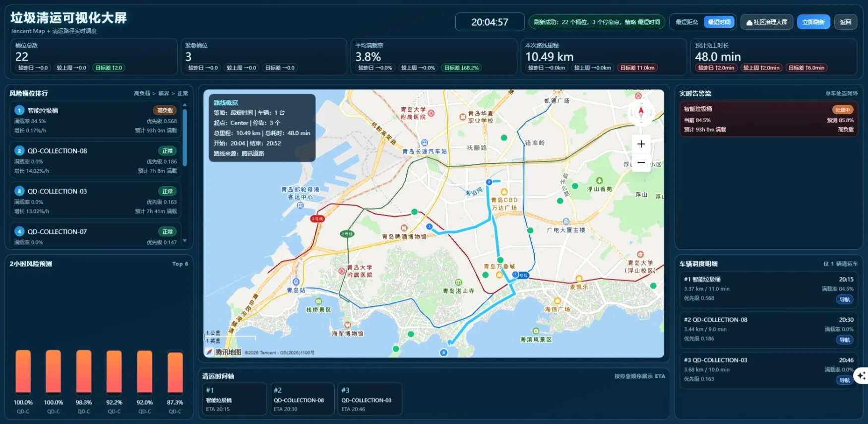This screenshot has width=868, height=424.
Task: Select route stop marker 1 near 青岛万象城
Action: (x=516, y=275)
